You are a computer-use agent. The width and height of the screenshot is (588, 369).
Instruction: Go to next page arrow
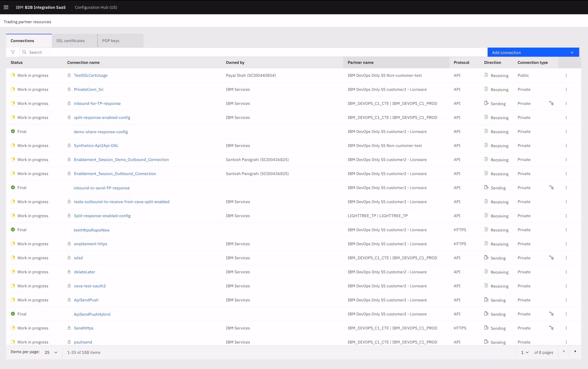pos(575,351)
